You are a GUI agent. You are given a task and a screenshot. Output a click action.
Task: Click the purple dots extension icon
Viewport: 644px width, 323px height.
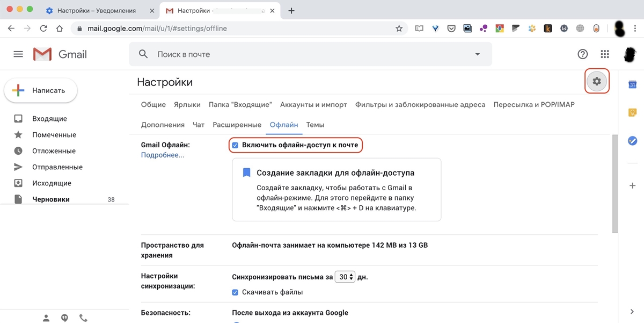click(x=484, y=28)
